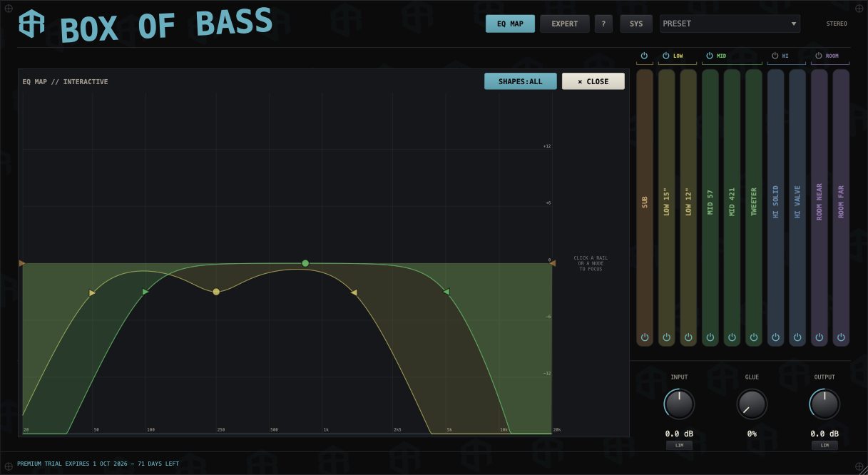
Task: Toggle power on the ROOM FAR channel strip
Action: pyautogui.click(x=841, y=337)
